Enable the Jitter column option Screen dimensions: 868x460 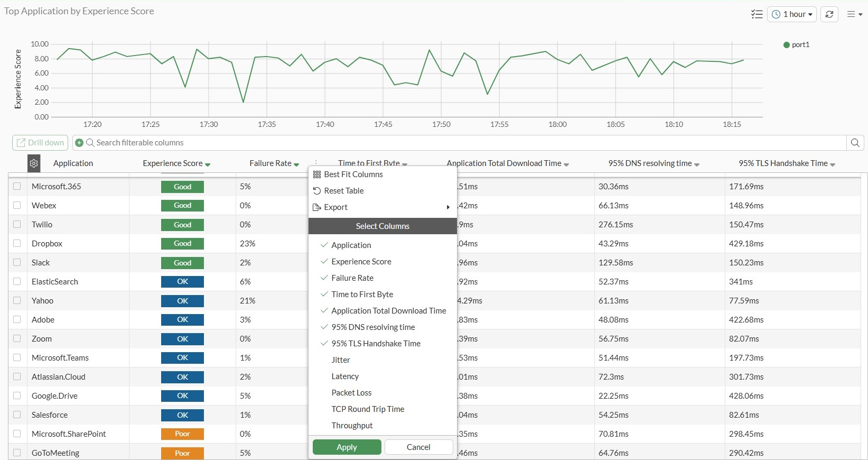point(341,360)
